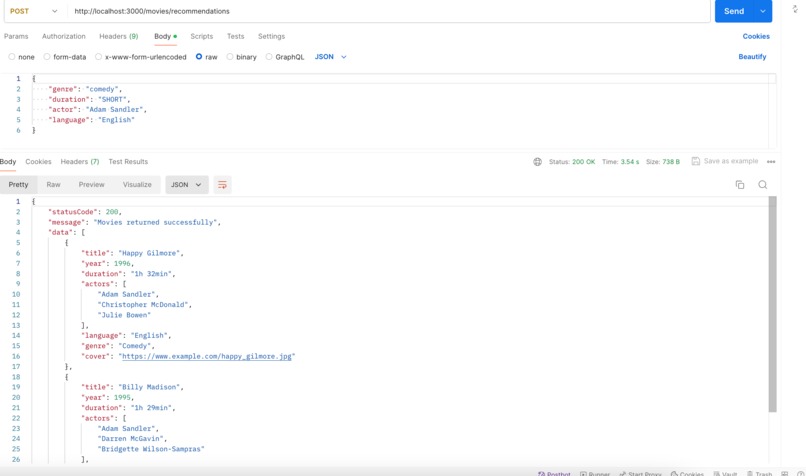Toggle the line wrap icon in the response toolbar
The width and height of the screenshot is (806, 476).
pyautogui.click(x=222, y=185)
